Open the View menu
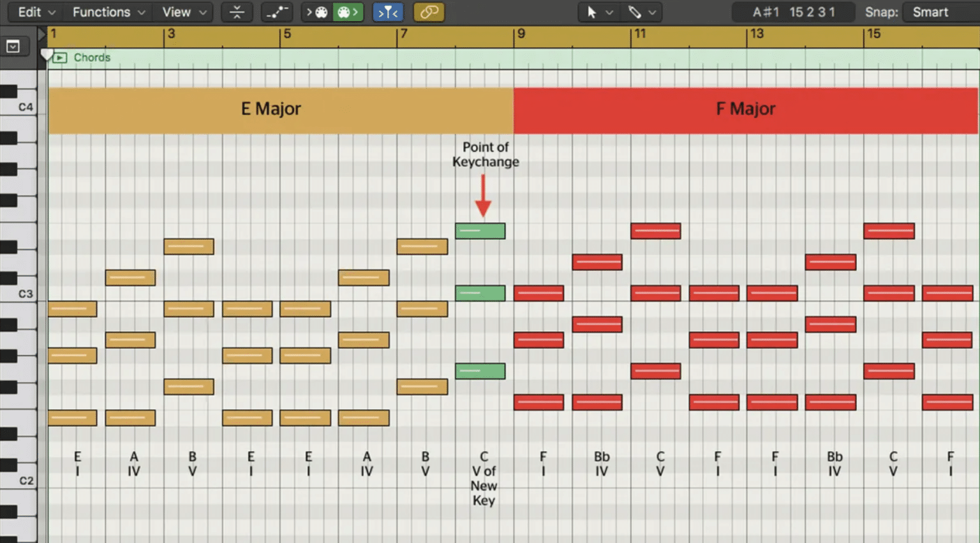 tap(177, 11)
